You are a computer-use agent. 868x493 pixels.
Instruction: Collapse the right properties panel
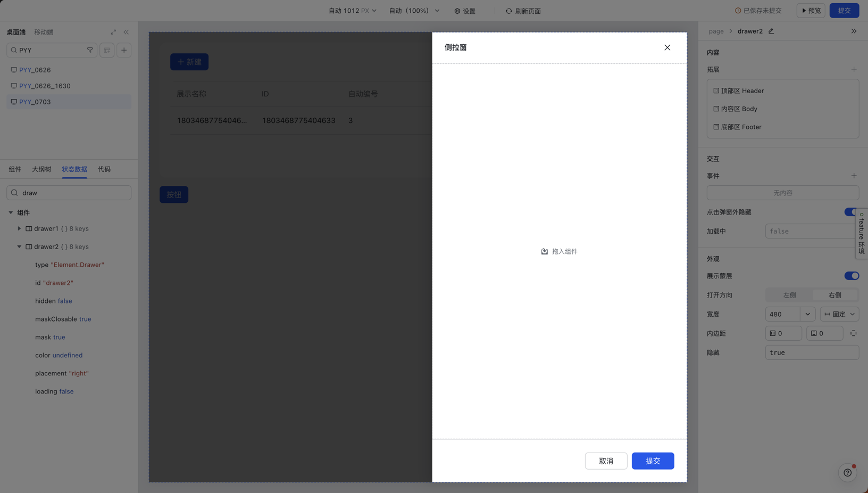click(x=854, y=31)
